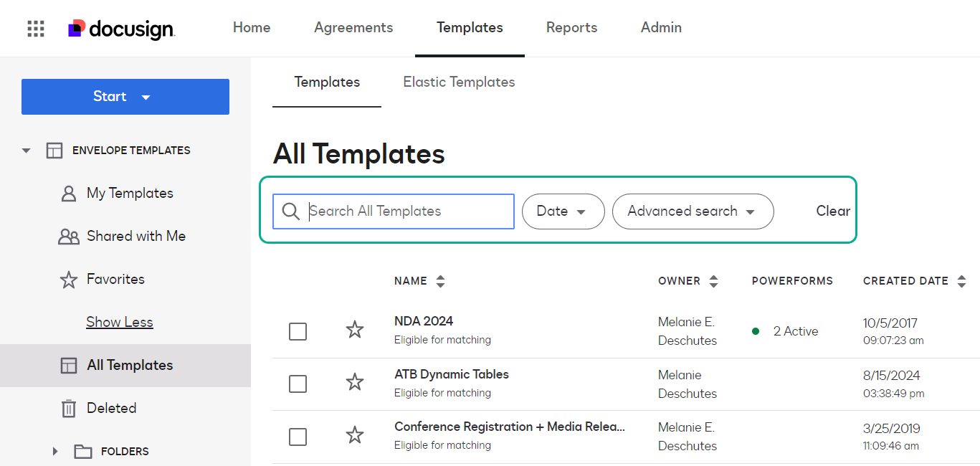
Task: Tick the Conference Registration template checkbox
Action: click(x=298, y=437)
